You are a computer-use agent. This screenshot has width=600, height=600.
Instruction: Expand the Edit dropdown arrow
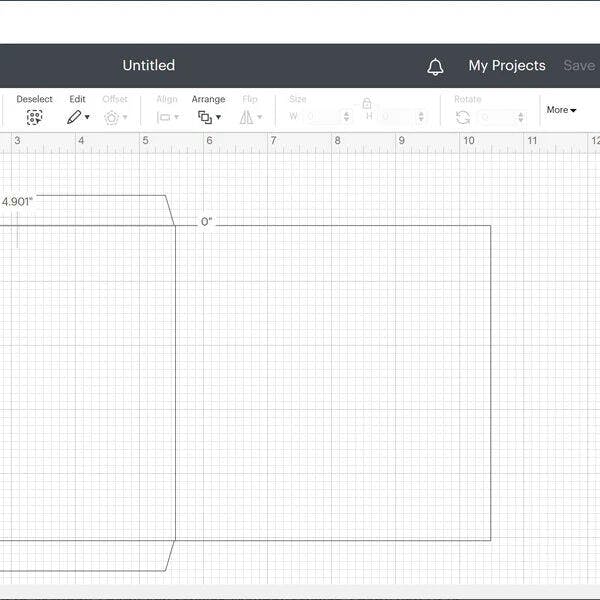[x=87, y=118]
